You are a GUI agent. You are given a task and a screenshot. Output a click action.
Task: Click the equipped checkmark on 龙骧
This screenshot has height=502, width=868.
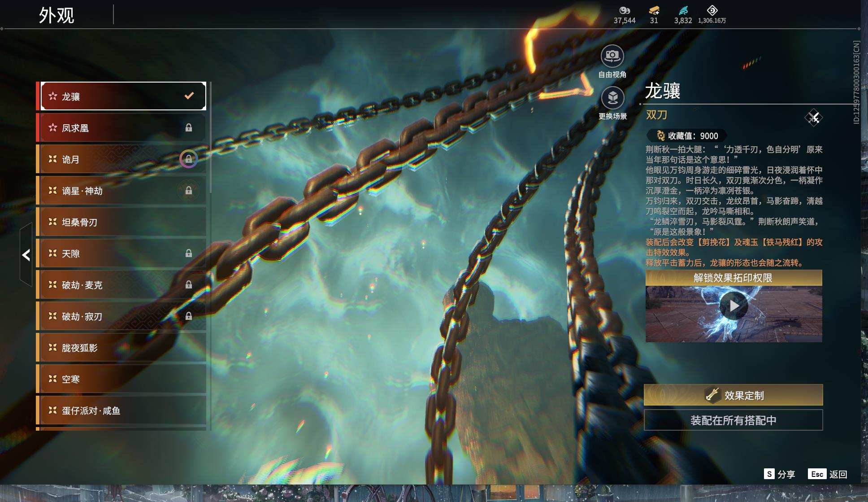189,96
